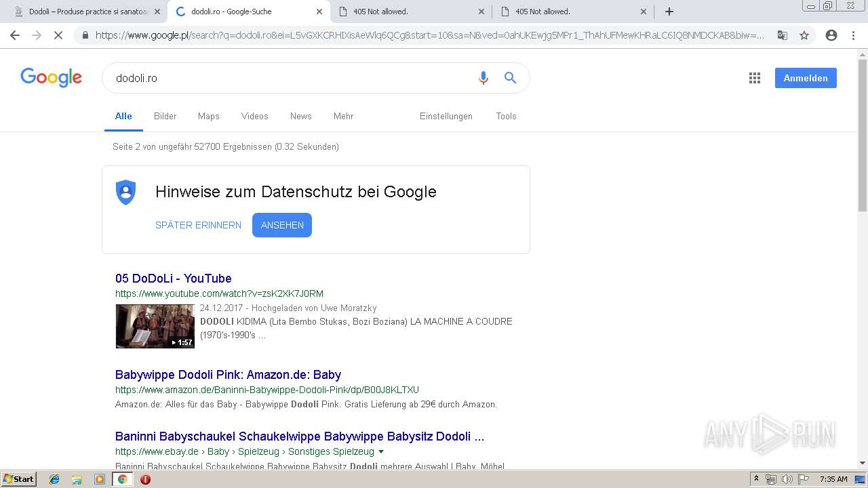Click Anmelden sign-in button
The width and height of the screenshot is (868, 488).
click(806, 78)
